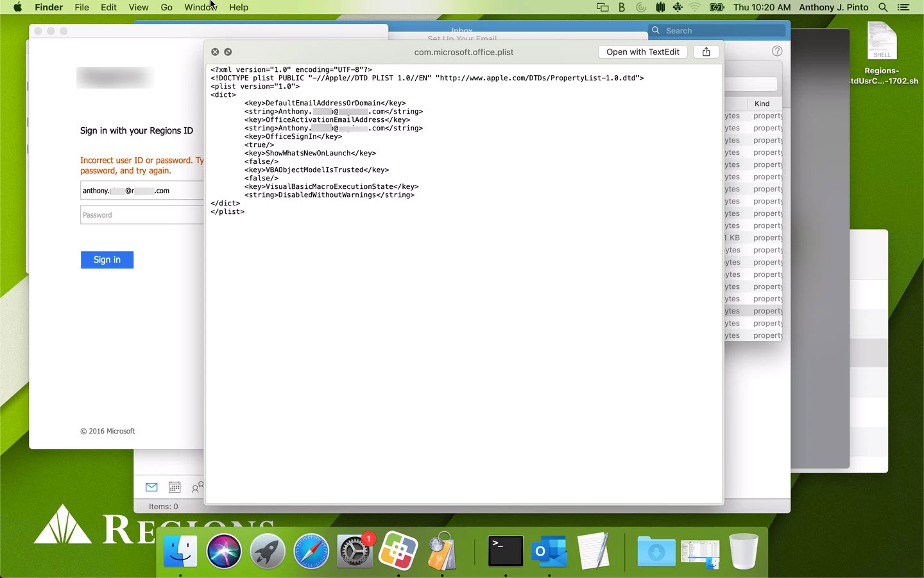Switch to Calendar icon in Outlook

tap(175, 487)
